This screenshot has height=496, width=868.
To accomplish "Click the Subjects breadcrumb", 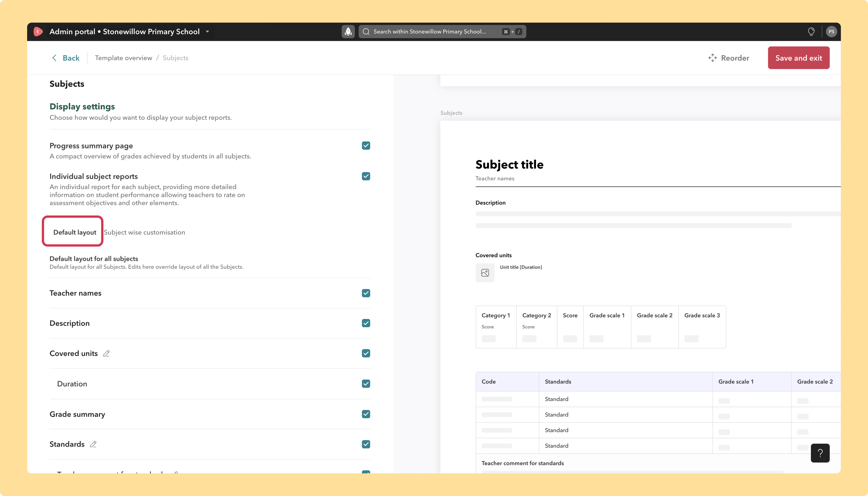I will pos(175,58).
